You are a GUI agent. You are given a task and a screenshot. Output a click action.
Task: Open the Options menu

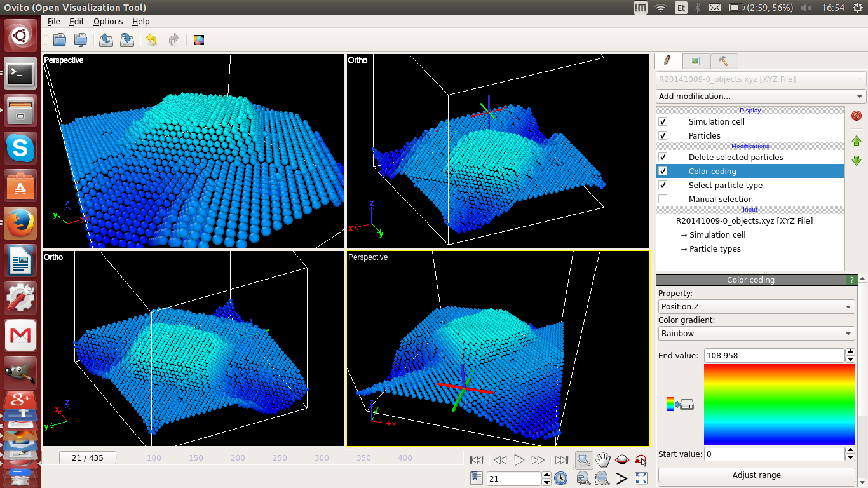pos(108,21)
